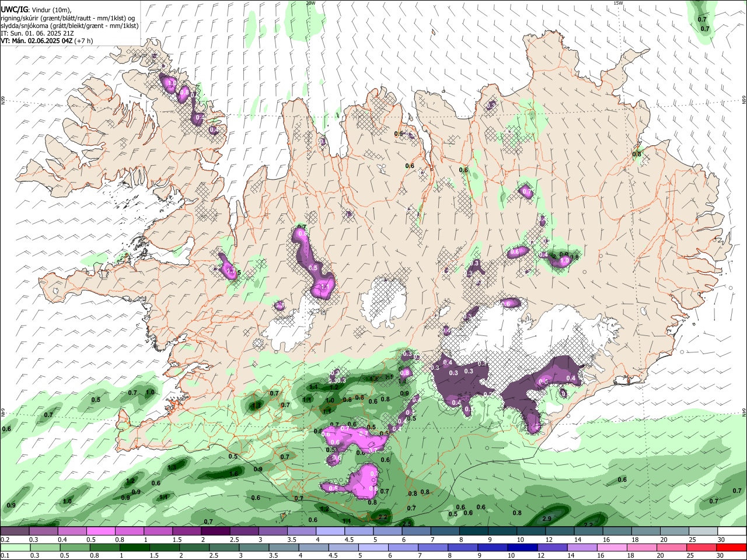Select the white upper swatch starting at 30
747x560 pixels.
click(732, 531)
